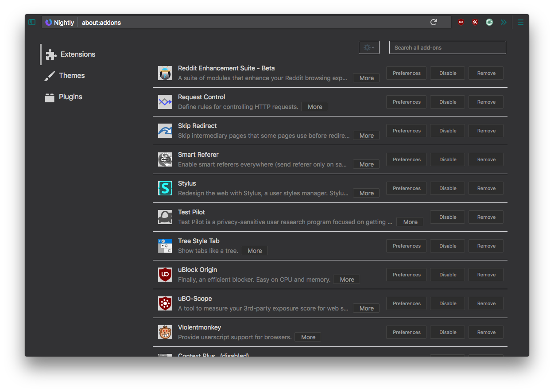Disable the Smart Referer extension
This screenshot has height=392, width=554.
tap(448, 159)
